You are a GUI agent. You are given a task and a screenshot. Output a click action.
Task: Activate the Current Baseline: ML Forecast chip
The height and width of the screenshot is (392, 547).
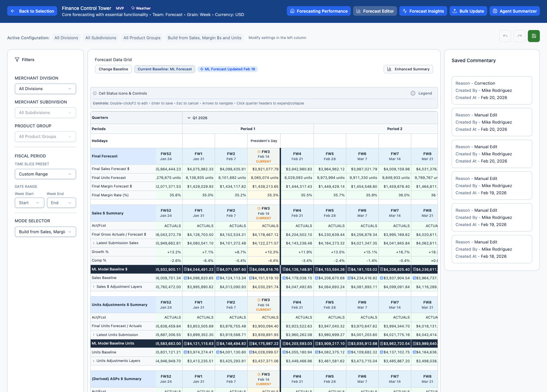pyautogui.click(x=164, y=69)
